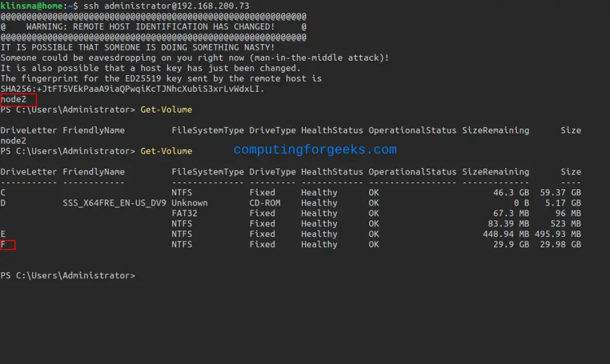Click the 495.93 MB size value

pos(558,234)
